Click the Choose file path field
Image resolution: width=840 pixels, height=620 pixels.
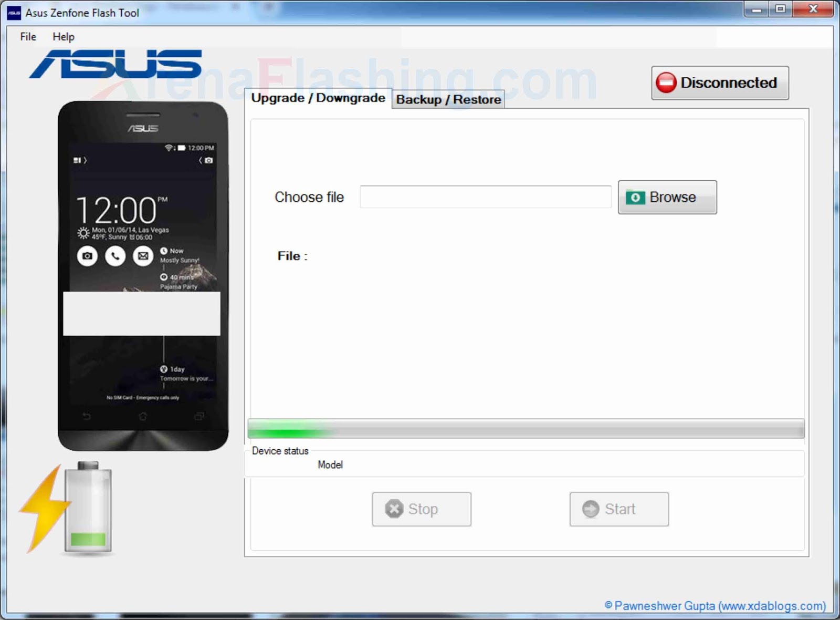486,197
